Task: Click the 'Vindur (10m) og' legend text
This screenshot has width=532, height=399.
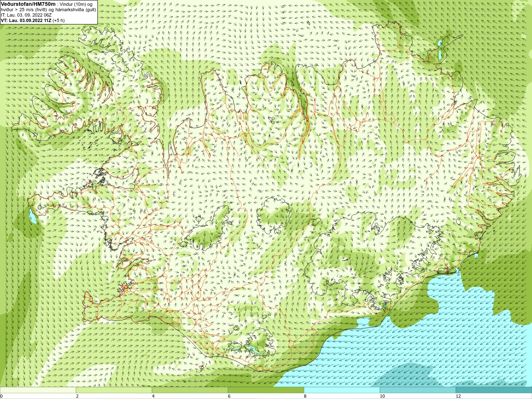Action: click(76, 4)
